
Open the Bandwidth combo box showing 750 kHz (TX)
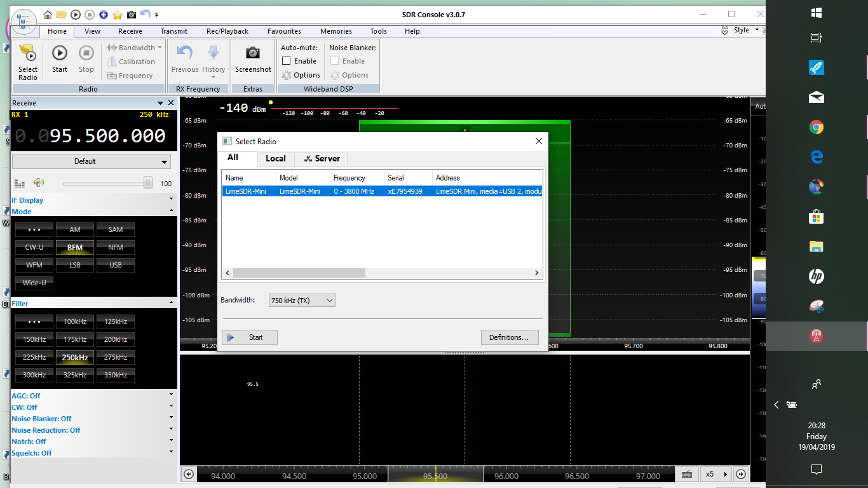point(302,301)
